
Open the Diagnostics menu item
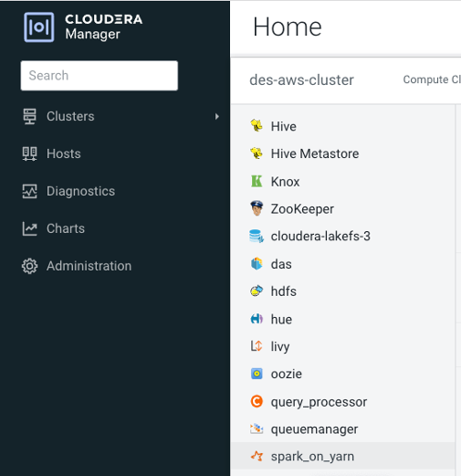(80, 191)
